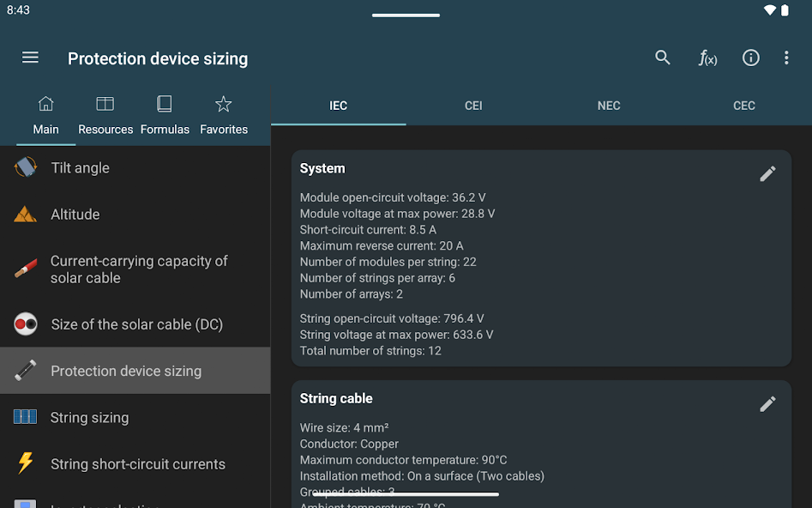This screenshot has height=508, width=812.
Task: Check the battery status icon
Action: [785, 10]
